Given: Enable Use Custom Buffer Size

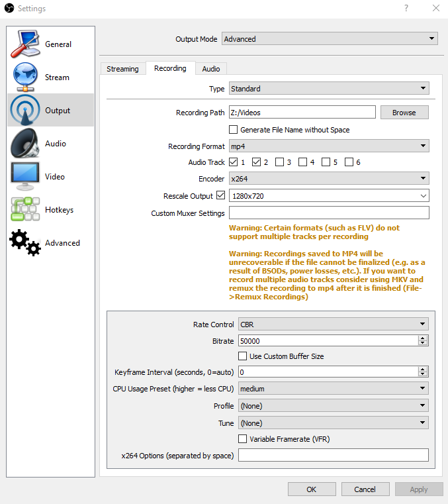Looking at the screenshot, I should coord(242,356).
